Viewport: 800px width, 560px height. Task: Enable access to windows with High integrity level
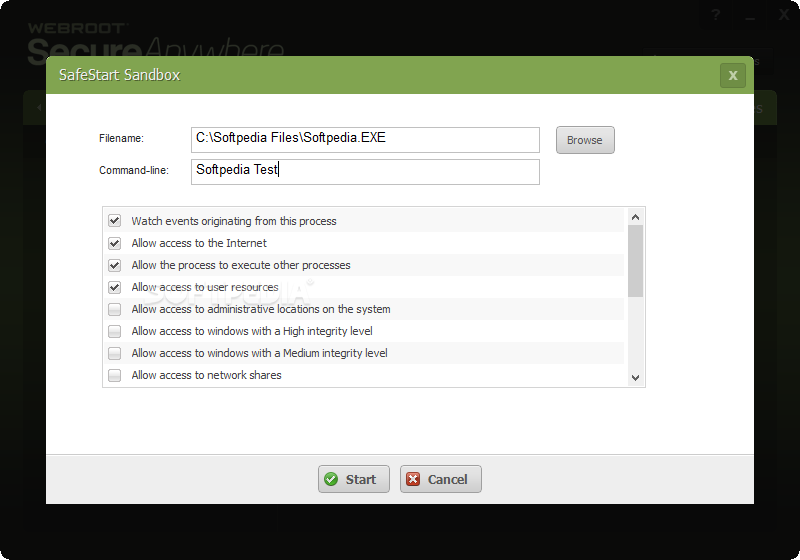click(114, 331)
